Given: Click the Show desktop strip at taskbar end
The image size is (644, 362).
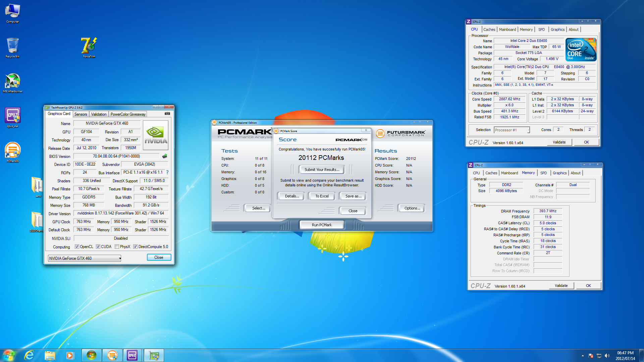Looking at the screenshot, I should 641,355.
